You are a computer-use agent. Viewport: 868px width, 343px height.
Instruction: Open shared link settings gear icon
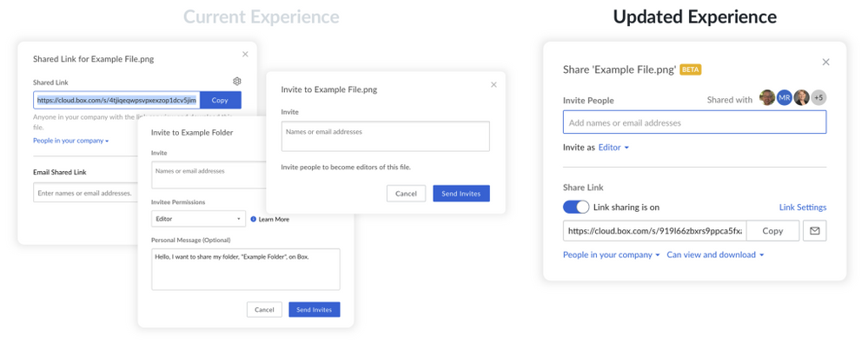tap(237, 82)
